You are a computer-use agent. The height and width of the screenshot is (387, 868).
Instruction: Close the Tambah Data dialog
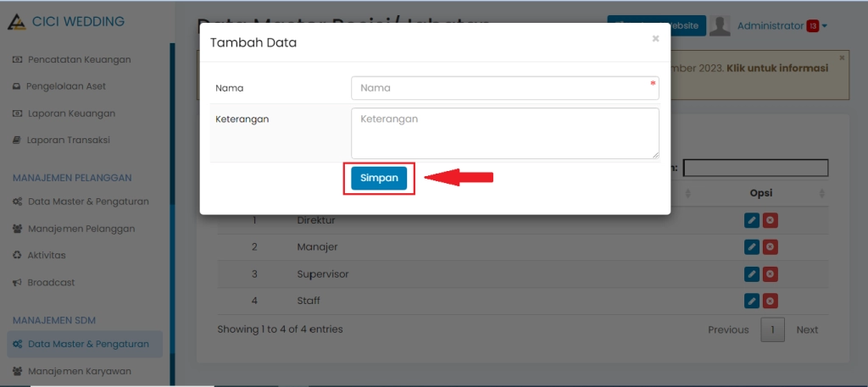click(655, 39)
